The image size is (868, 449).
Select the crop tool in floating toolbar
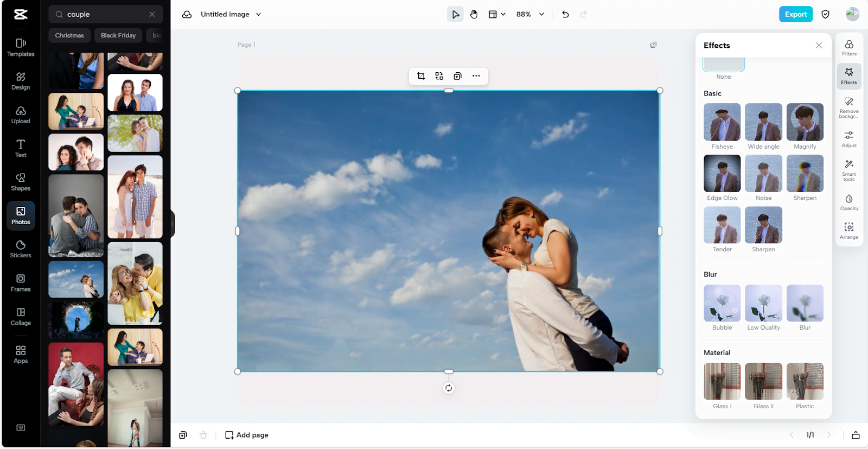[421, 76]
